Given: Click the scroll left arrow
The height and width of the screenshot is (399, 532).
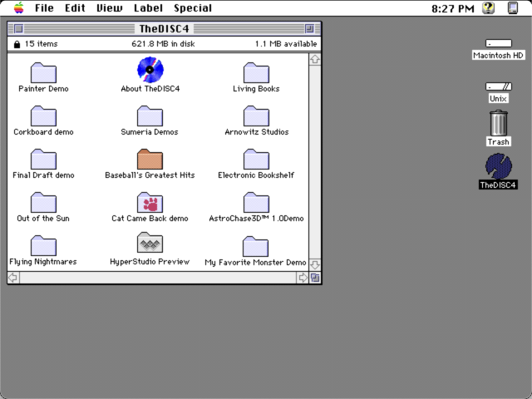Looking at the screenshot, I should pyautogui.click(x=13, y=278).
